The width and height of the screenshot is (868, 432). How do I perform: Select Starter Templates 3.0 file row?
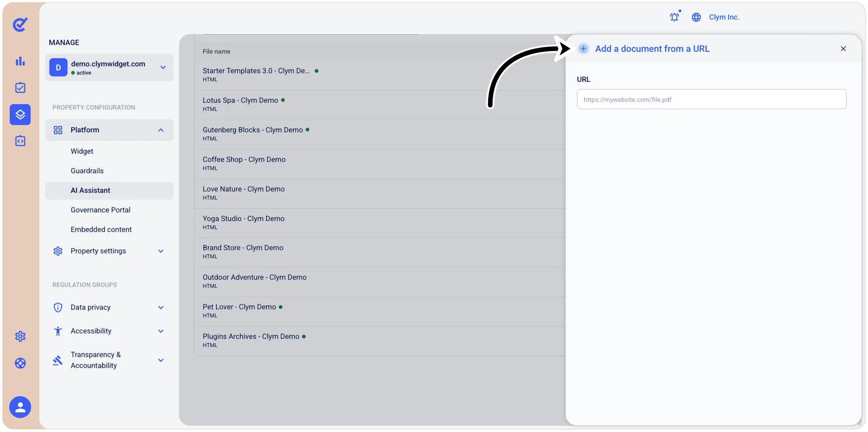380,75
